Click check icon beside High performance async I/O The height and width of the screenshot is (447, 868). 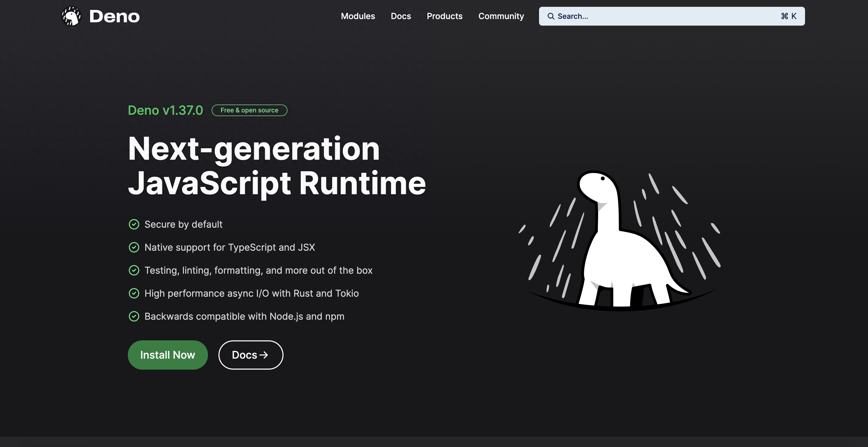tap(134, 293)
